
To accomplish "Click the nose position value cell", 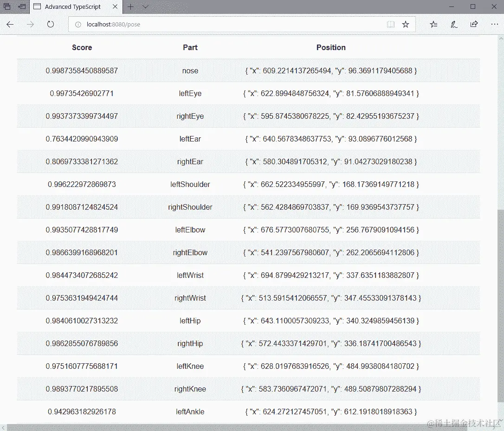I will 331,71.
